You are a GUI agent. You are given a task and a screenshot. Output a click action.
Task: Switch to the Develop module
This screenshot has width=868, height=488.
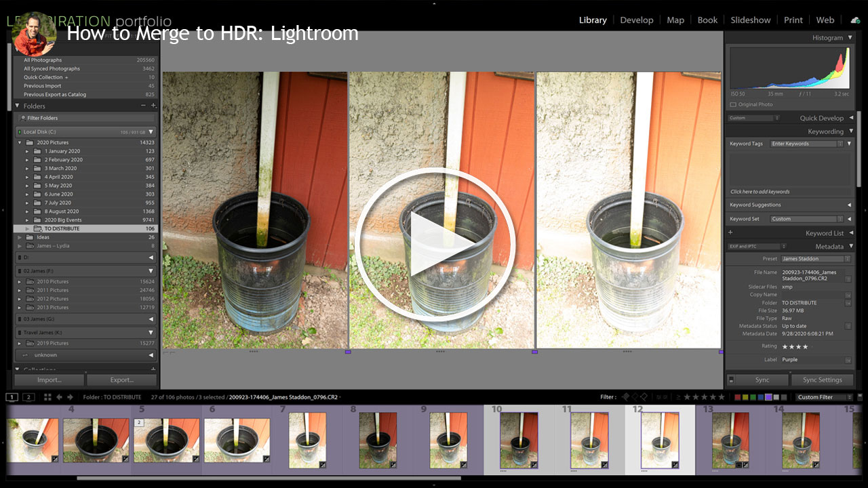pyautogui.click(x=637, y=20)
